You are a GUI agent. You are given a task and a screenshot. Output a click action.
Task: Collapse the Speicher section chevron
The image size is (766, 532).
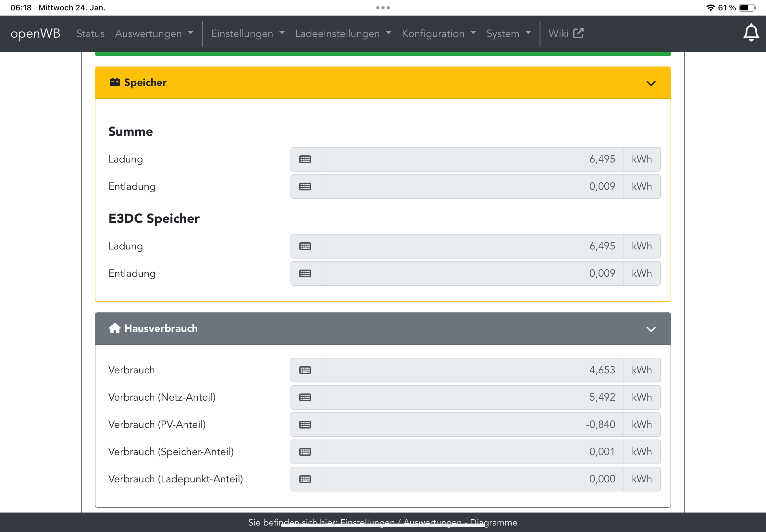coord(651,83)
